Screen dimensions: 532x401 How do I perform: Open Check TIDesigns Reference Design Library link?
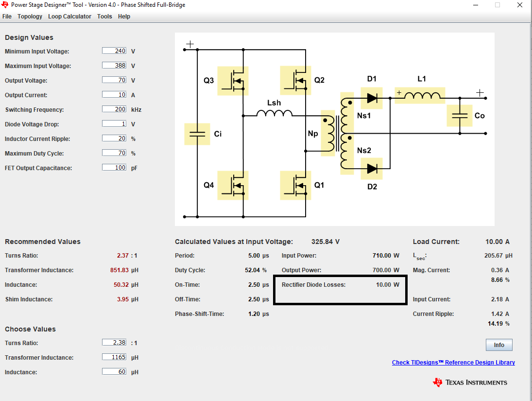453,362
